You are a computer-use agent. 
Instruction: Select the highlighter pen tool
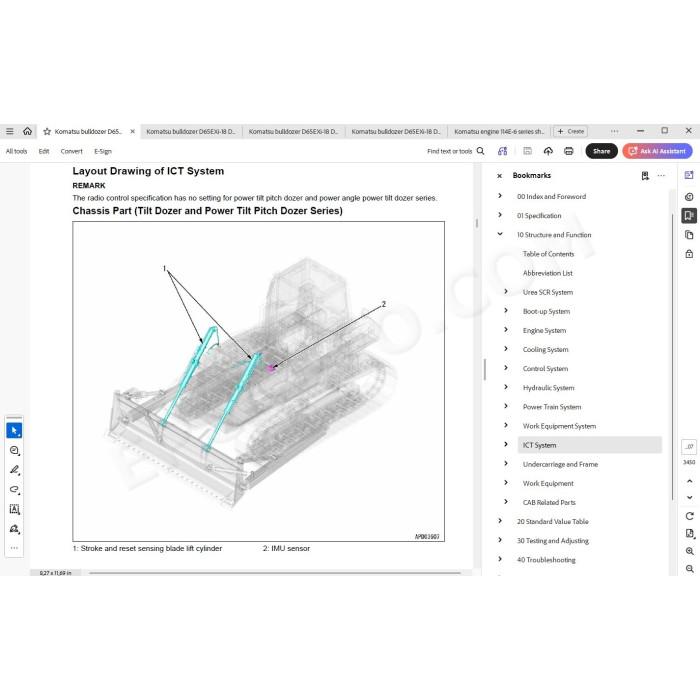tap(14, 470)
